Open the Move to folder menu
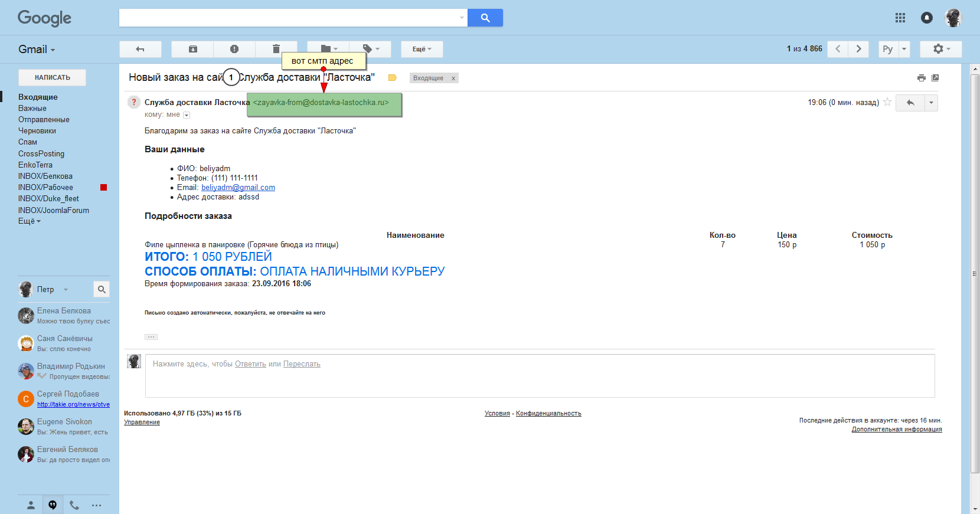This screenshot has width=980, height=514. (x=328, y=49)
